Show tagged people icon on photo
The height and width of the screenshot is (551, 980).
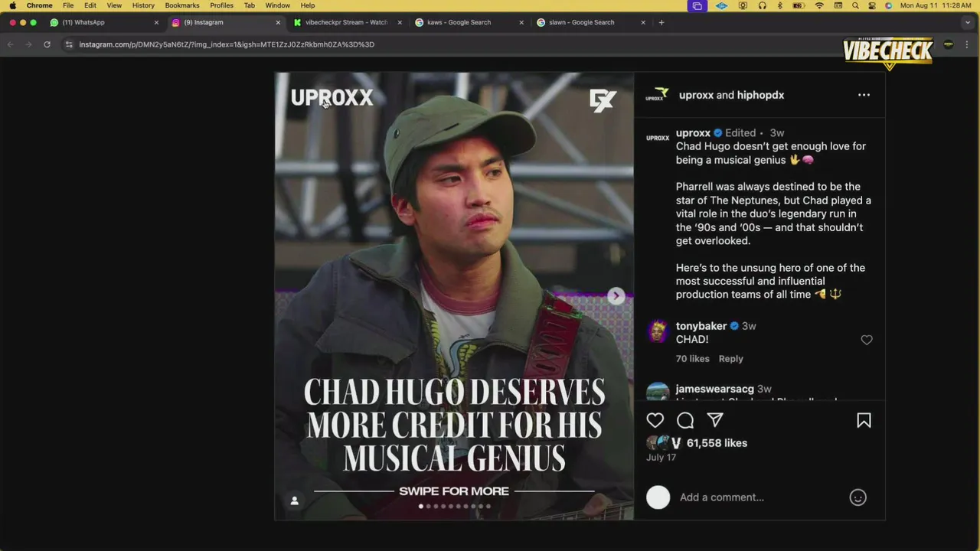click(294, 500)
